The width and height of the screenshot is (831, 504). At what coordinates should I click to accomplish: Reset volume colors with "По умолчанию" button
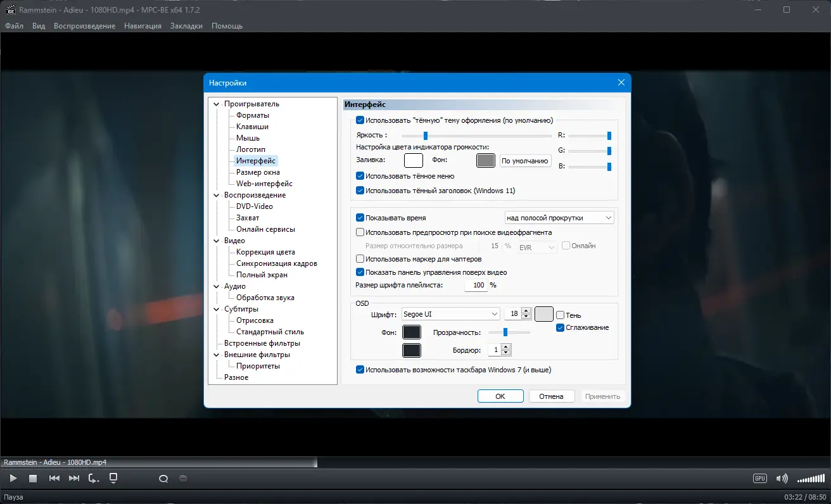point(524,161)
